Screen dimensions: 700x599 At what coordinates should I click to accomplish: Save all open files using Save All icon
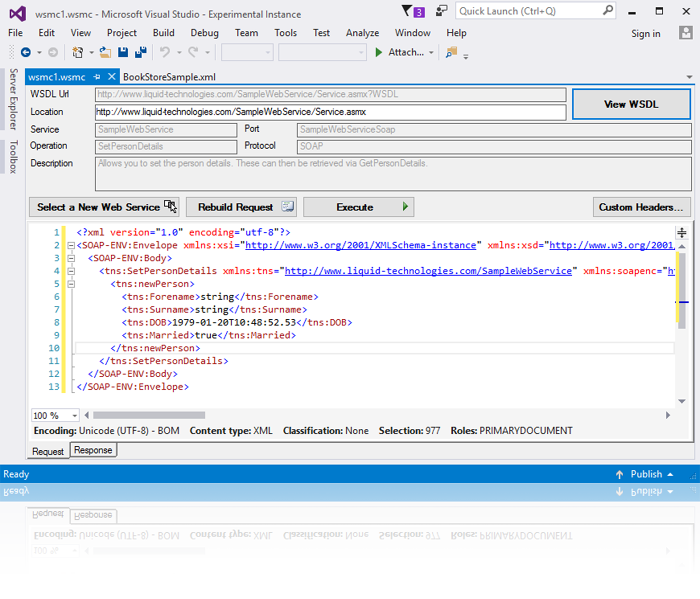point(140,52)
